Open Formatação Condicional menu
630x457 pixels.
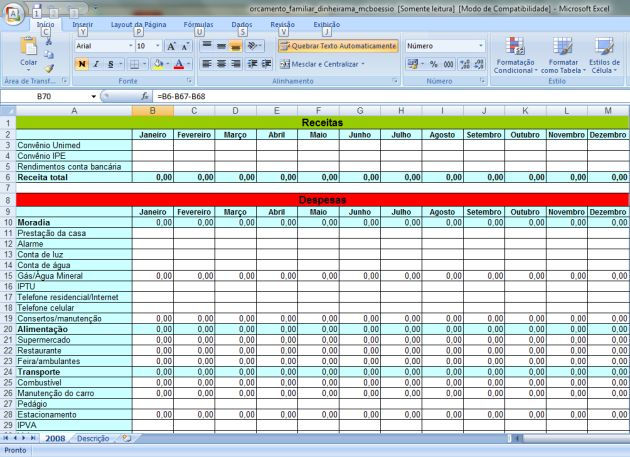point(515,55)
